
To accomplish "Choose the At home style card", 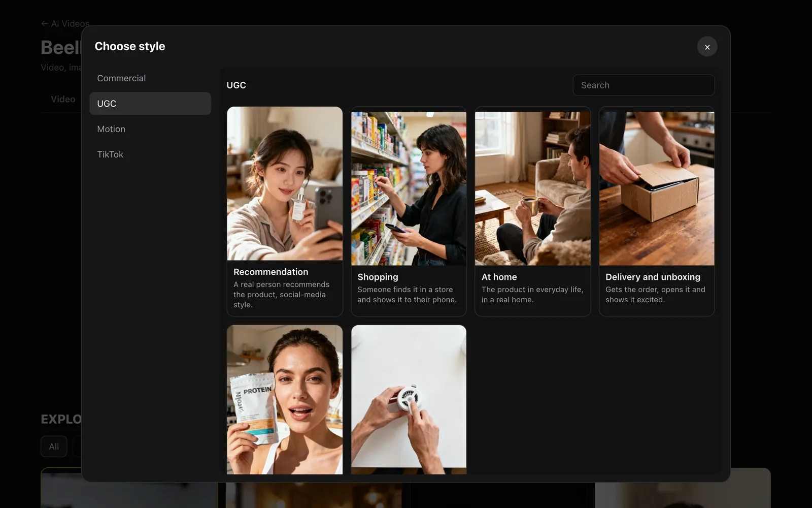I will 532,211.
